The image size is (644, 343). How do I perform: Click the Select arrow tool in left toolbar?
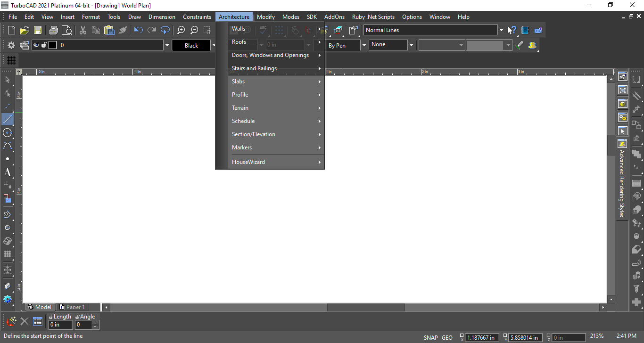8,80
